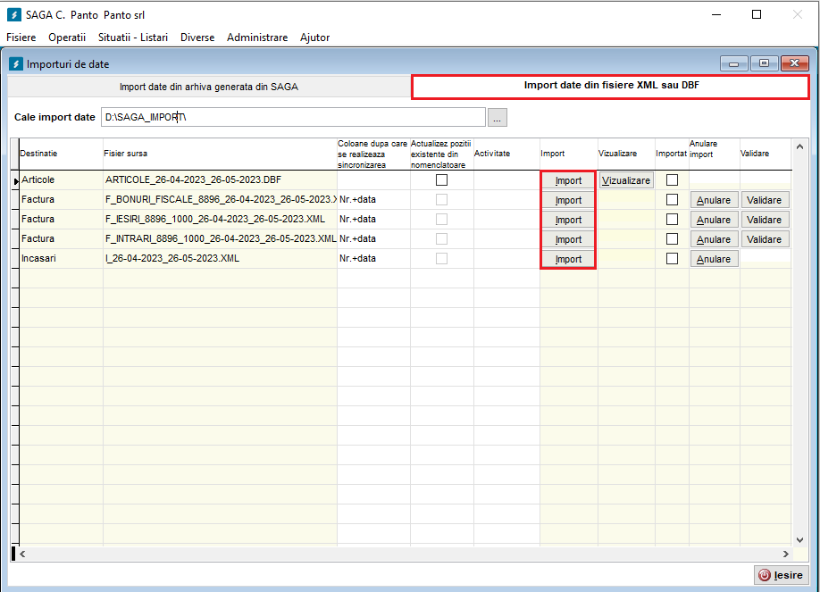Open the Operatii menu

point(67,37)
